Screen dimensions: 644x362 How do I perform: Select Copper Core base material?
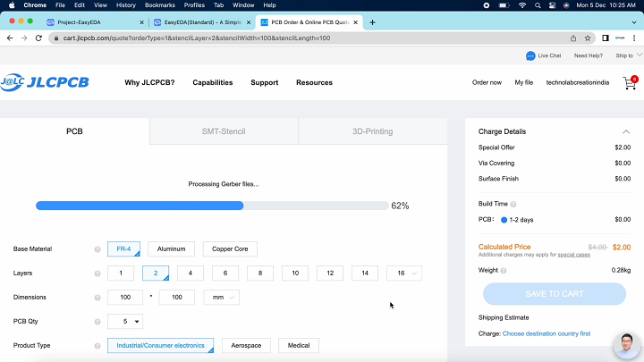coord(230,249)
